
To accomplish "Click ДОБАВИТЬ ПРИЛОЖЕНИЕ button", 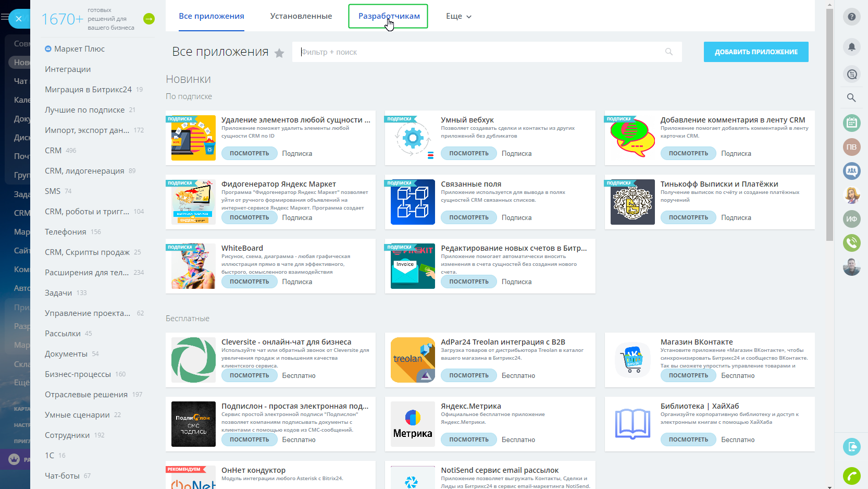I will click(x=756, y=52).
